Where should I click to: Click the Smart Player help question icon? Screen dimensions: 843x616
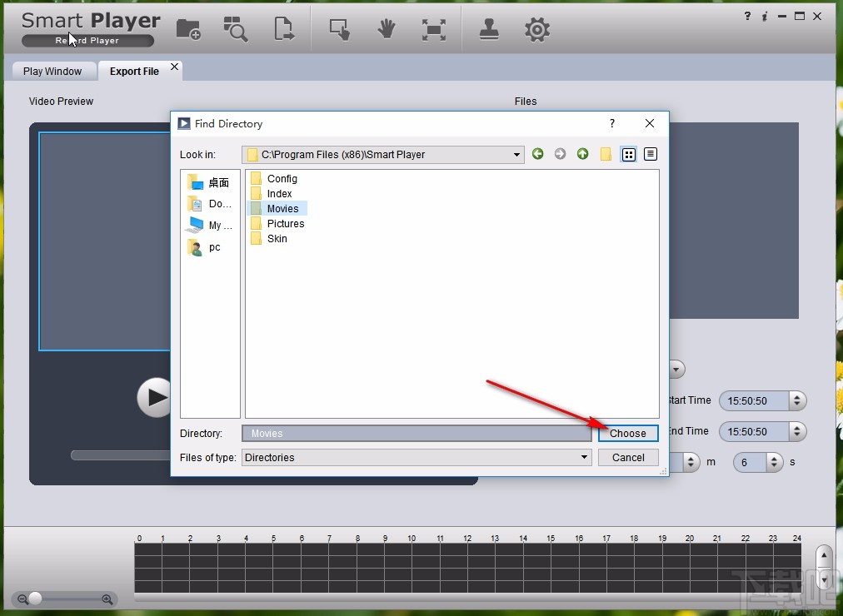747,16
